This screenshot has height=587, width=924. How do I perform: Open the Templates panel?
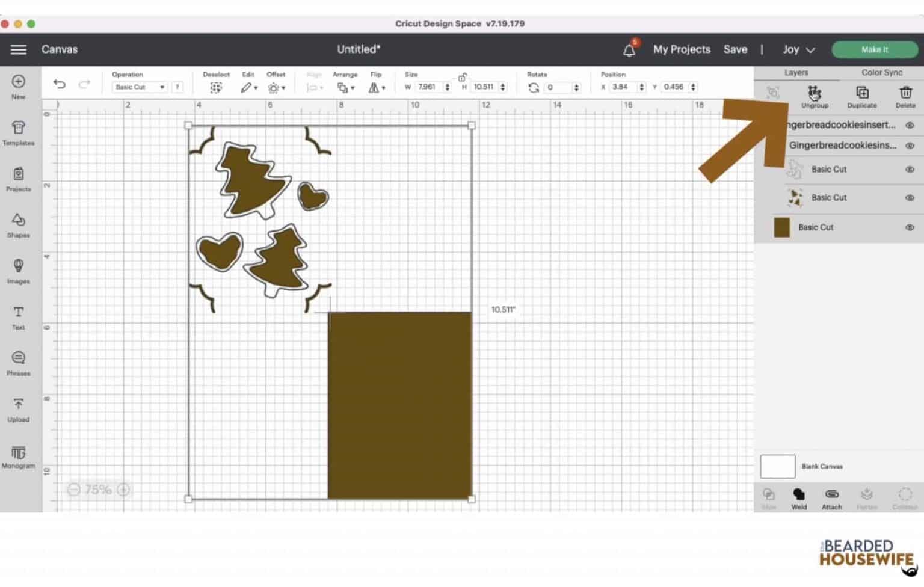(18, 132)
